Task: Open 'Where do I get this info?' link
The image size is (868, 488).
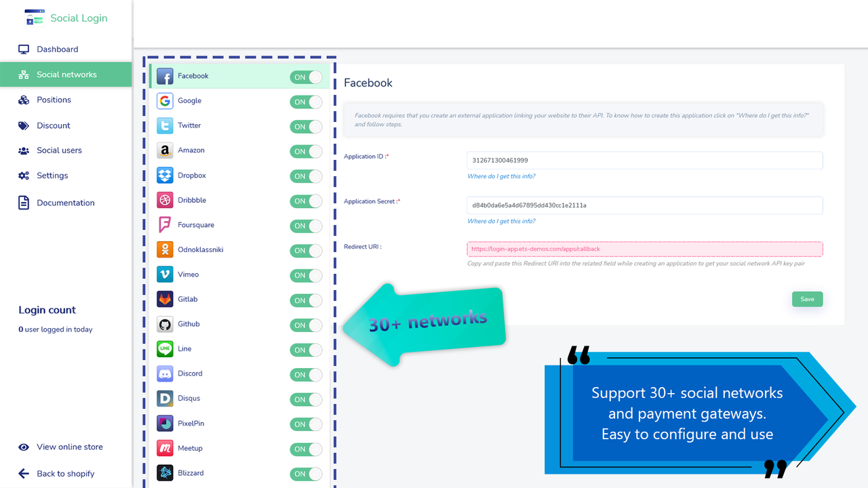Action: pos(501,176)
